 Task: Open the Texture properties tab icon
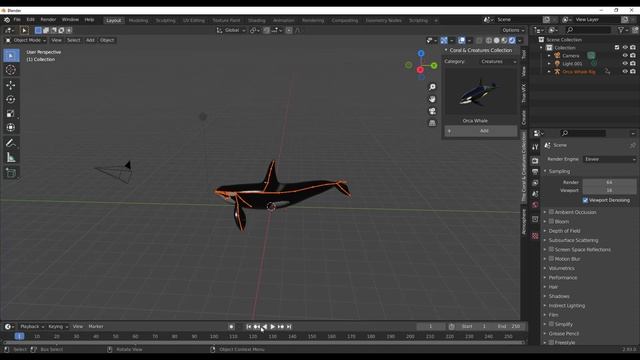[x=535, y=236]
